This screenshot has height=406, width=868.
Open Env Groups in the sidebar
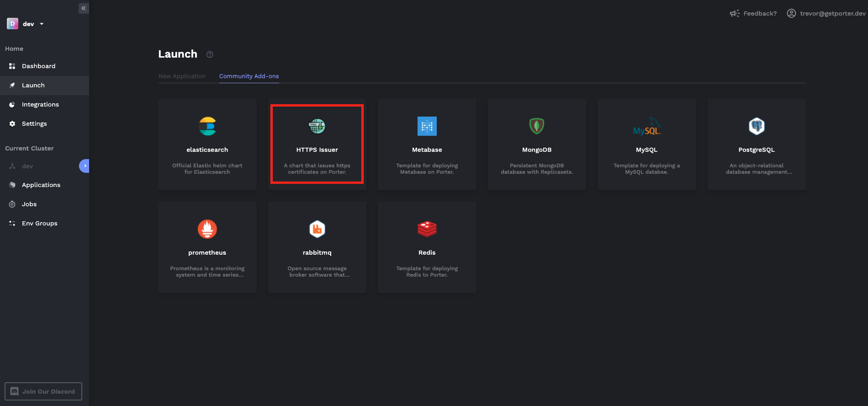(44, 224)
